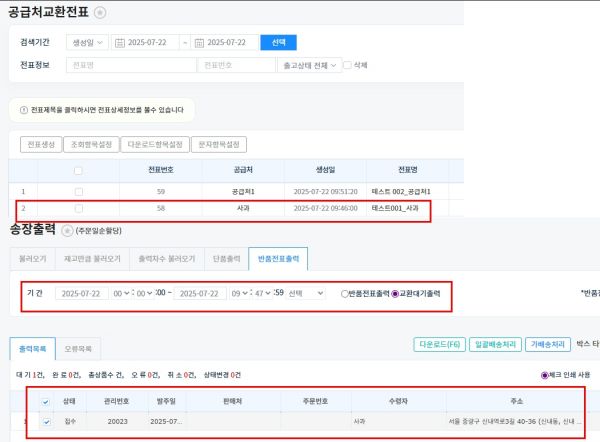Check the box for row 58 사과
The width and height of the screenshot is (600, 442).
click(78, 209)
